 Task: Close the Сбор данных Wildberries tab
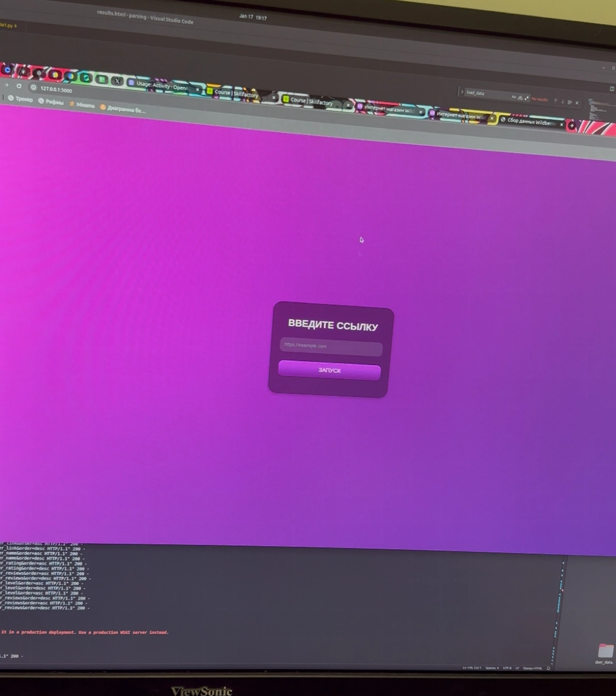(x=562, y=125)
